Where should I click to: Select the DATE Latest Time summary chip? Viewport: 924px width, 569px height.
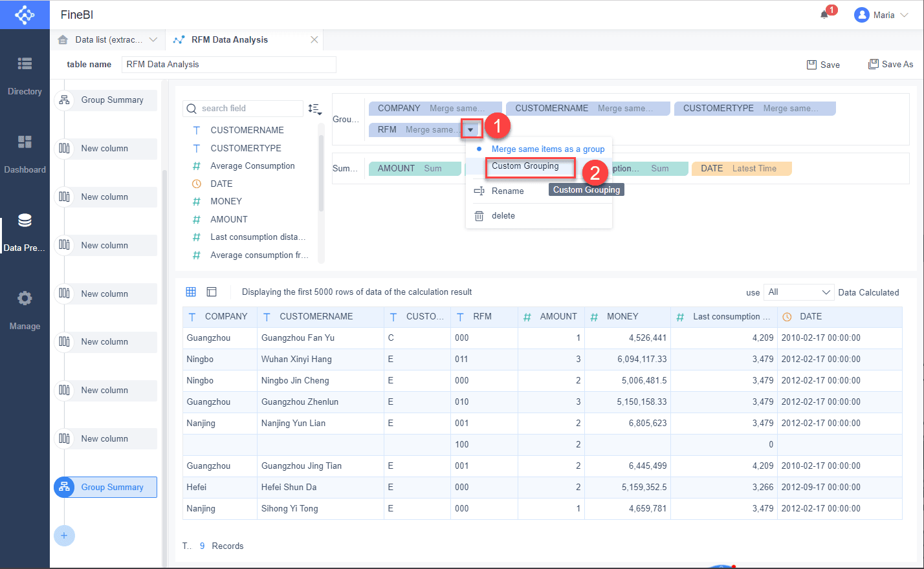click(742, 169)
